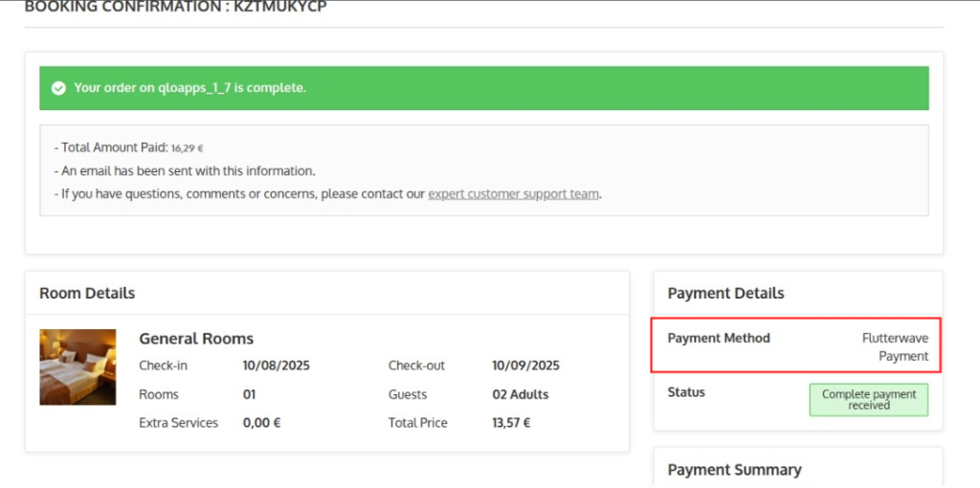
Task: Click the Total Price value 13,57 €
Action: (x=511, y=423)
